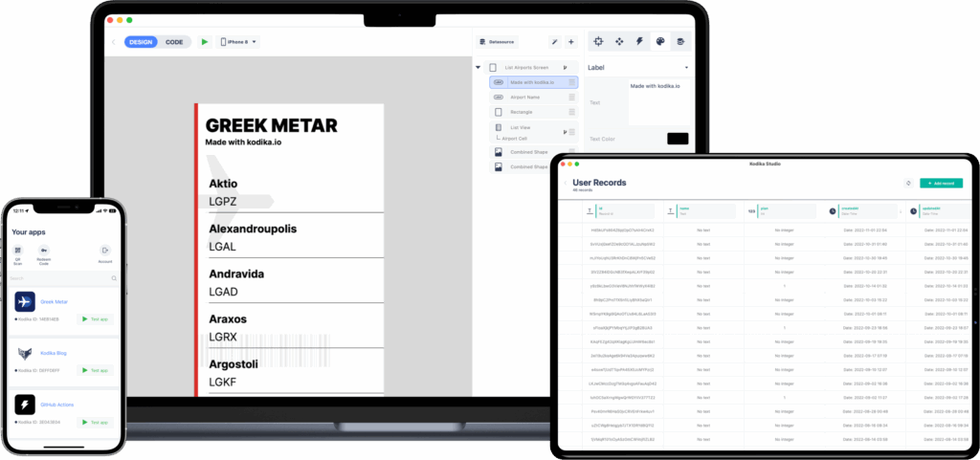Click the magic wand icon beside Datasource
This screenshot has height=460, width=980.
click(554, 42)
